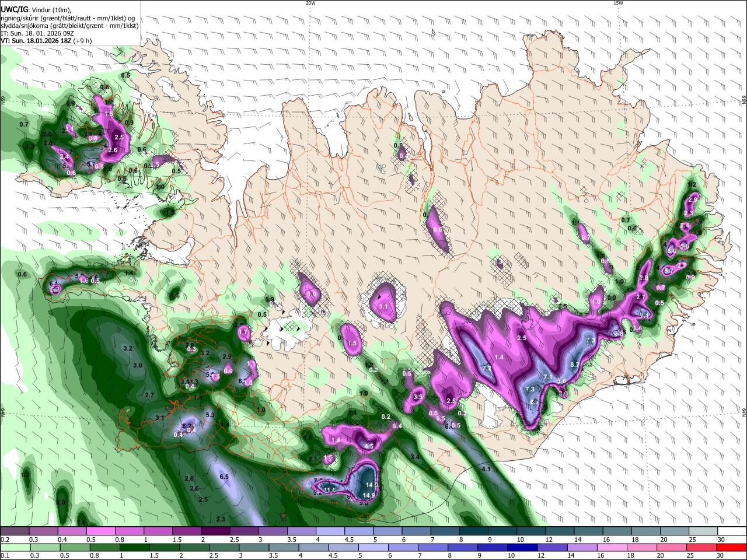Click the '6.4' value off the west coast
Viewport: 747px width, 560px height.
tap(54, 283)
